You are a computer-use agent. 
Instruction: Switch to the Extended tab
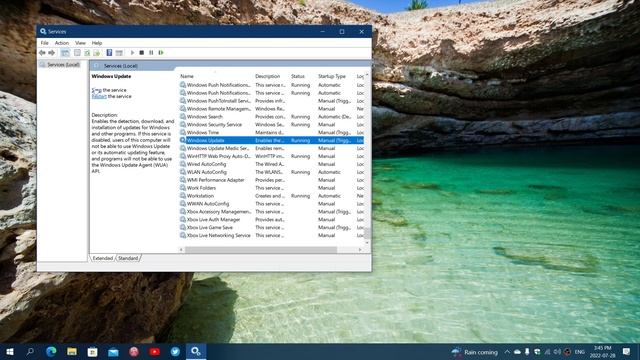(102, 258)
